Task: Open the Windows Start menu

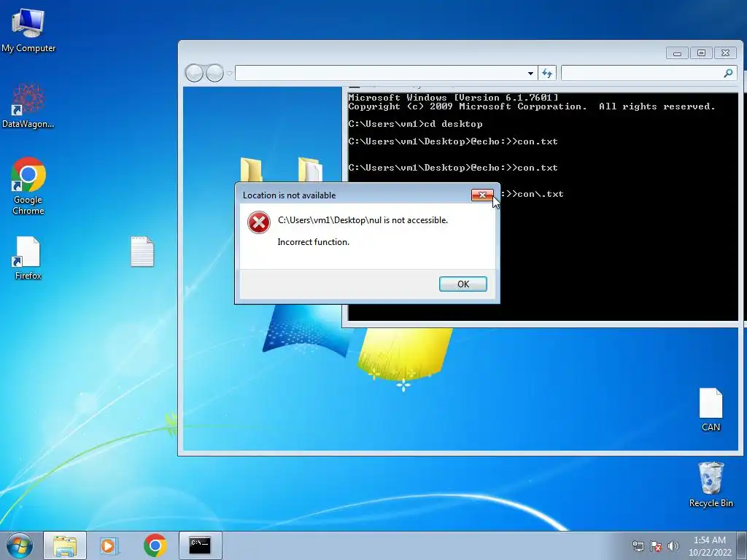Action: pos(20,545)
